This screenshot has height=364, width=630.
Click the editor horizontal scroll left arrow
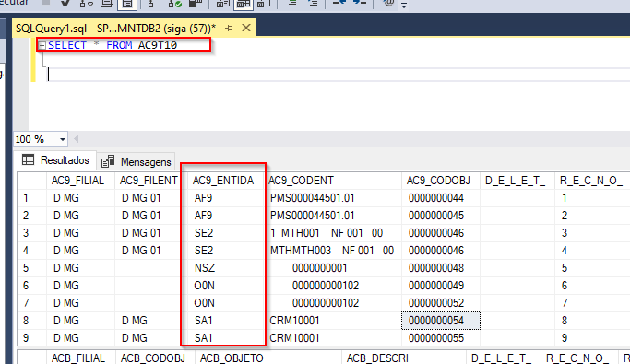tap(77, 139)
